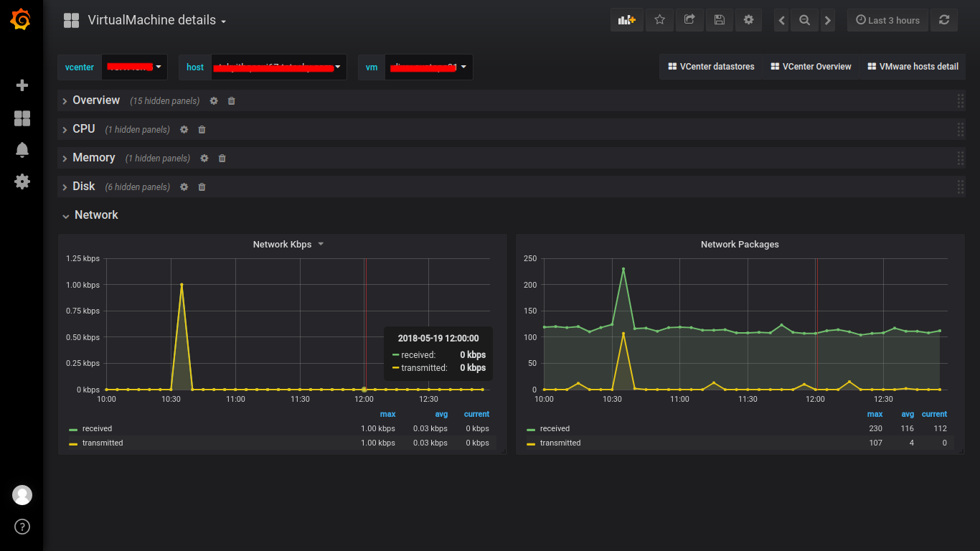Click the Network Packages panel title
This screenshot has width=980, height=551.
pos(740,245)
